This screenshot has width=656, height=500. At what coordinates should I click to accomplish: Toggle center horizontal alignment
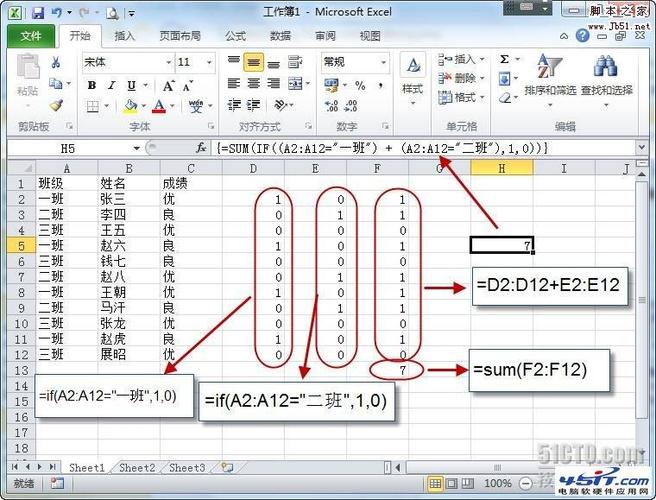[x=254, y=84]
